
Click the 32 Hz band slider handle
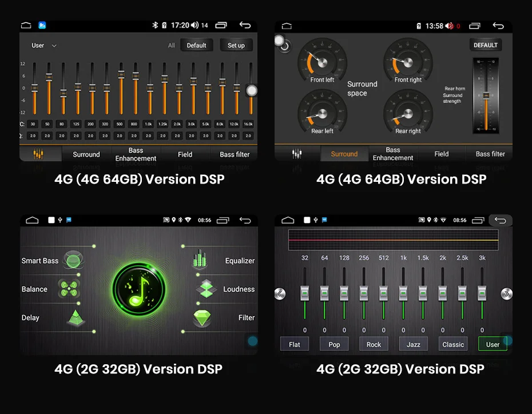(x=305, y=293)
